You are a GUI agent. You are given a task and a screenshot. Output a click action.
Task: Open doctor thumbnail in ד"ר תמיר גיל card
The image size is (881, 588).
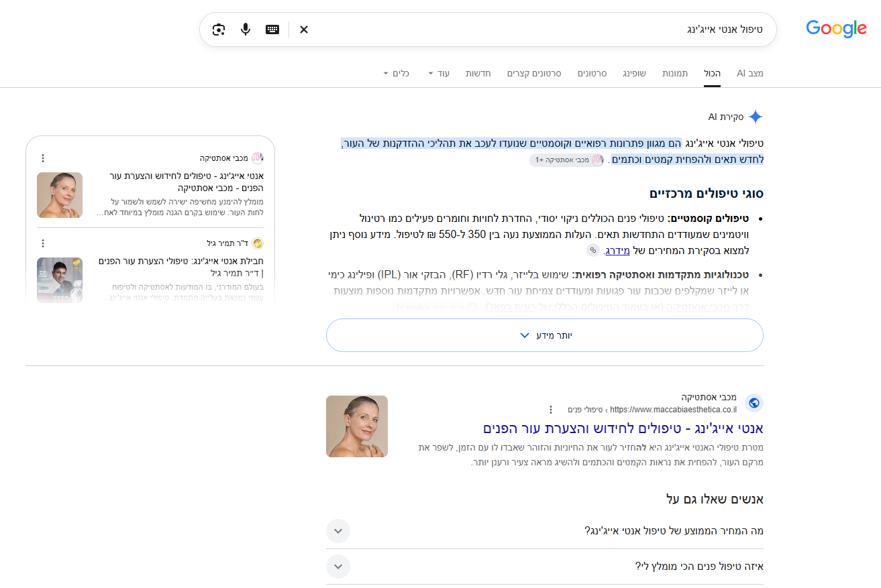click(60, 280)
